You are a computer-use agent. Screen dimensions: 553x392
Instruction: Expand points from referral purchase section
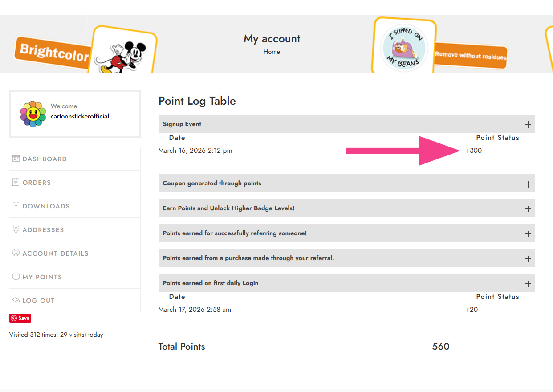(x=528, y=258)
